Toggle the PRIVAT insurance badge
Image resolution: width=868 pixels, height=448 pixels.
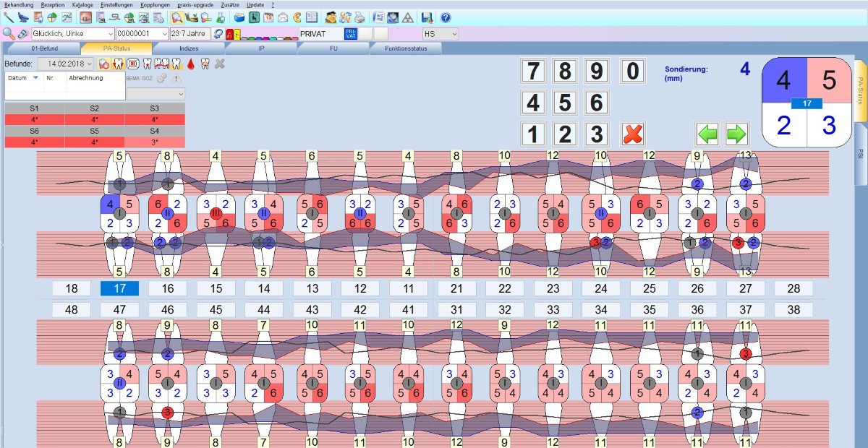click(x=350, y=34)
